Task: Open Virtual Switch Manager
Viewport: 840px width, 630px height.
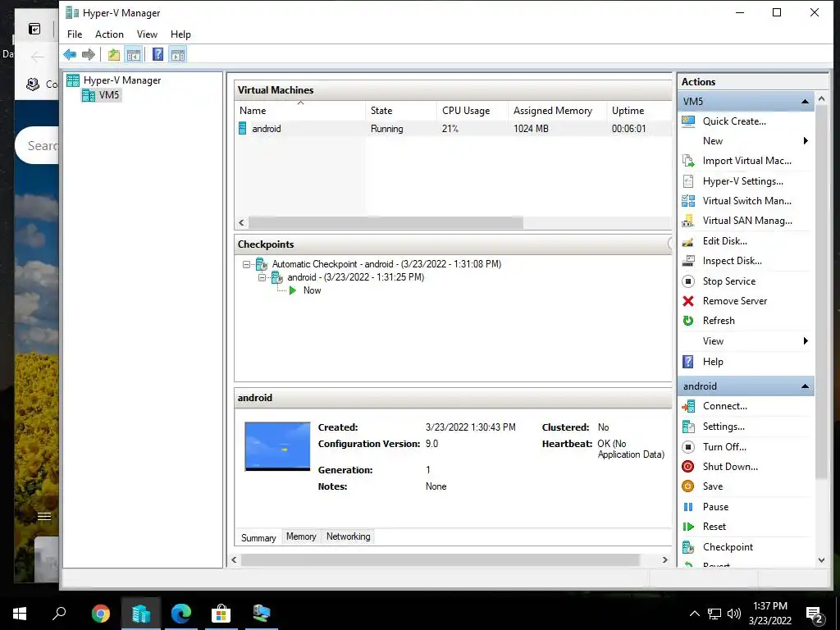Action: coord(746,201)
